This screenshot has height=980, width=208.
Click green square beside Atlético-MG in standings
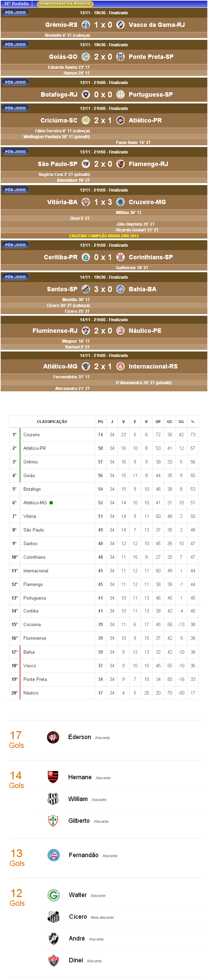click(x=51, y=503)
